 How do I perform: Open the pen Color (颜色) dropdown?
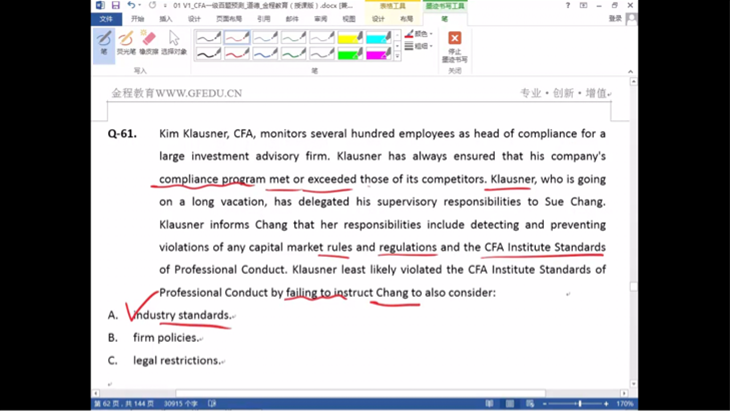419,34
